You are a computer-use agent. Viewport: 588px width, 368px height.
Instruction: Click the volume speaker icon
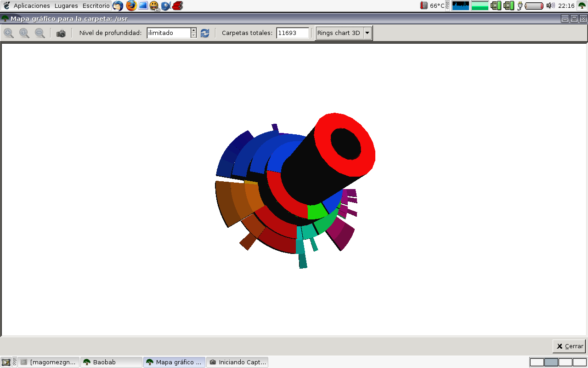coord(550,6)
